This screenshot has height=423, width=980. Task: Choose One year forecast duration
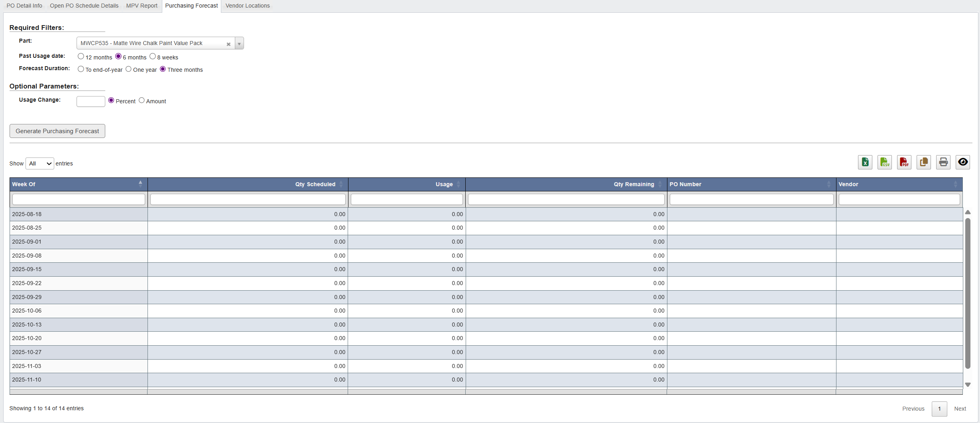coord(128,69)
